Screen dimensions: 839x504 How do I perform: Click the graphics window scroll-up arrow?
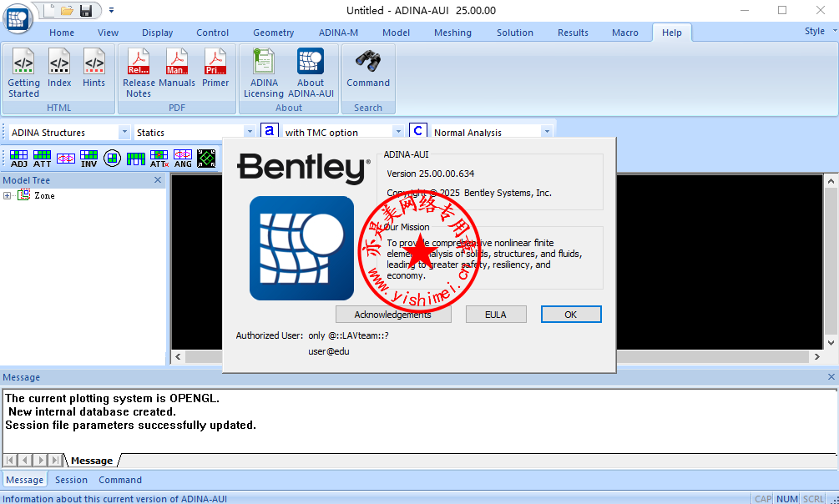pyautogui.click(x=831, y=182)
